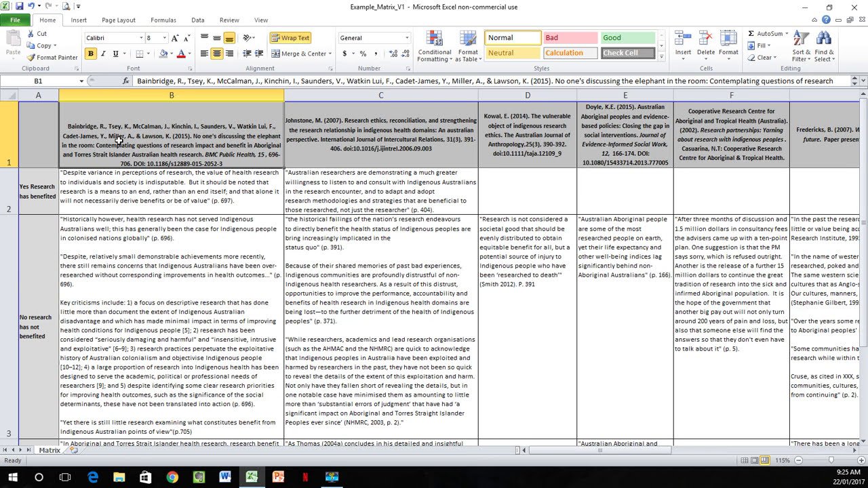Open the font name Calibri dropdown
The height and width of the screenshot is (488, 868).
click(x=141, y=38)
